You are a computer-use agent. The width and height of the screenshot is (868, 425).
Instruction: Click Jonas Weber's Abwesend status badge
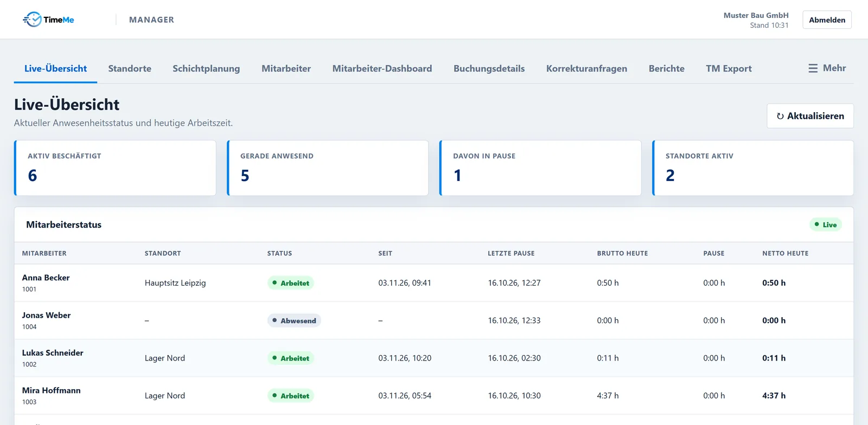pos(294,320)
